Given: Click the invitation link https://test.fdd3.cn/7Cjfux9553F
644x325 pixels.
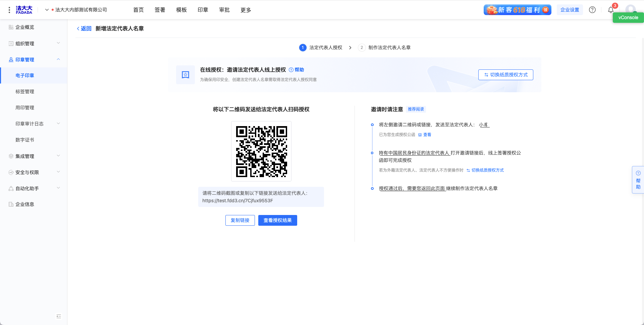Looking at the screenshot, I should coord(237,201).
